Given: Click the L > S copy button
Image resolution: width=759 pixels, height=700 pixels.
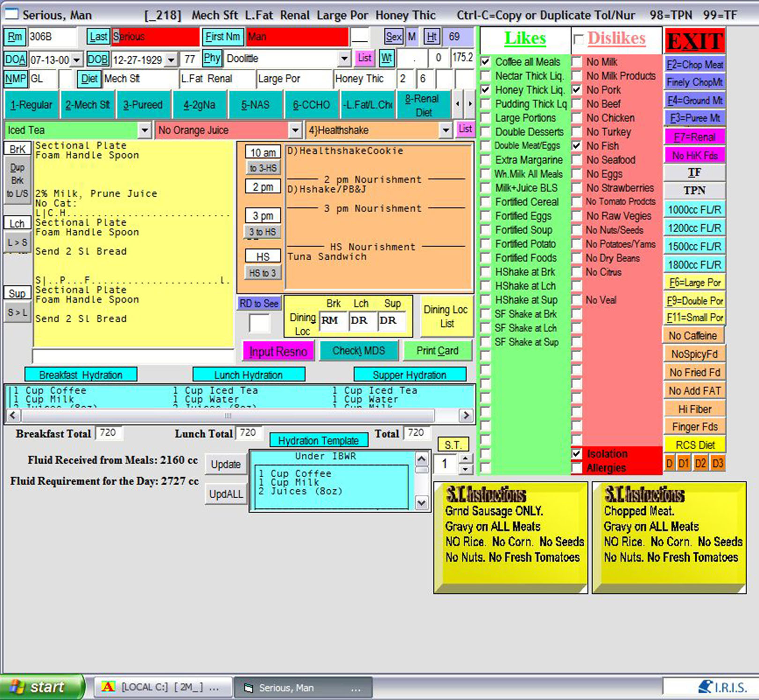Looking at the screenshot, I should click(x=18, y=243).
